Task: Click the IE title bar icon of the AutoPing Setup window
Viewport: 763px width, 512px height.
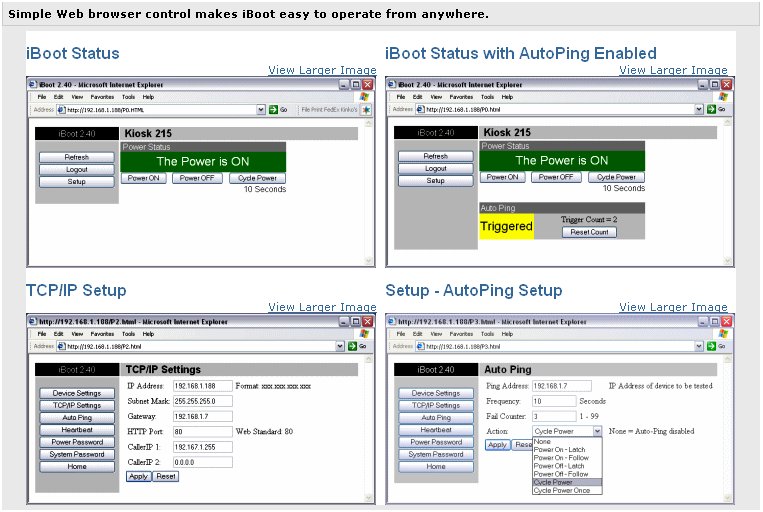Action: coord(392,321)
